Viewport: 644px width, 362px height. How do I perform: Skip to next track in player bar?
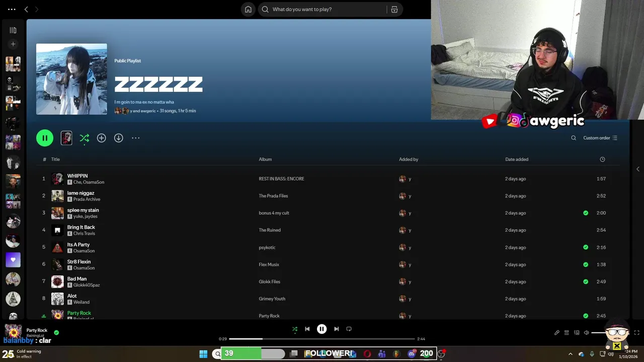(336, 329)
